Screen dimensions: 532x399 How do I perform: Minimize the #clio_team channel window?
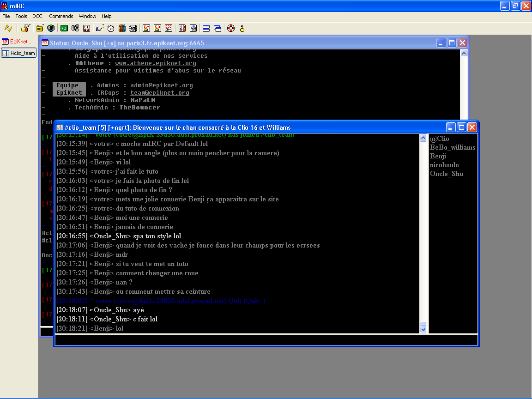point(450,127)
